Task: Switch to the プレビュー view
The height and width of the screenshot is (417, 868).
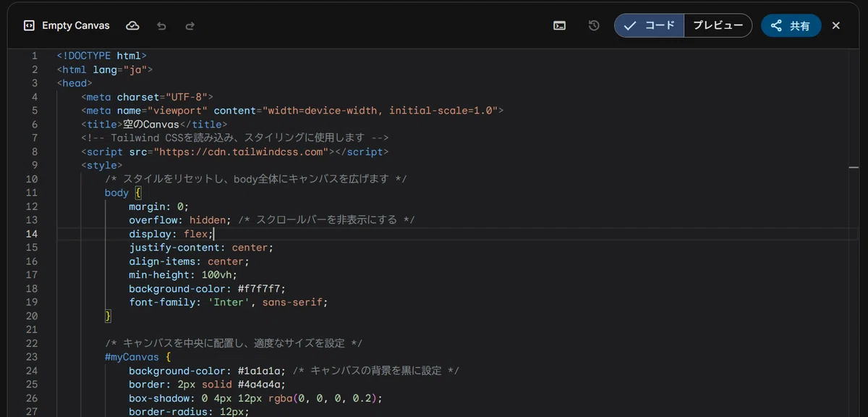Action: pyautogui.click(x=718, y=25)
